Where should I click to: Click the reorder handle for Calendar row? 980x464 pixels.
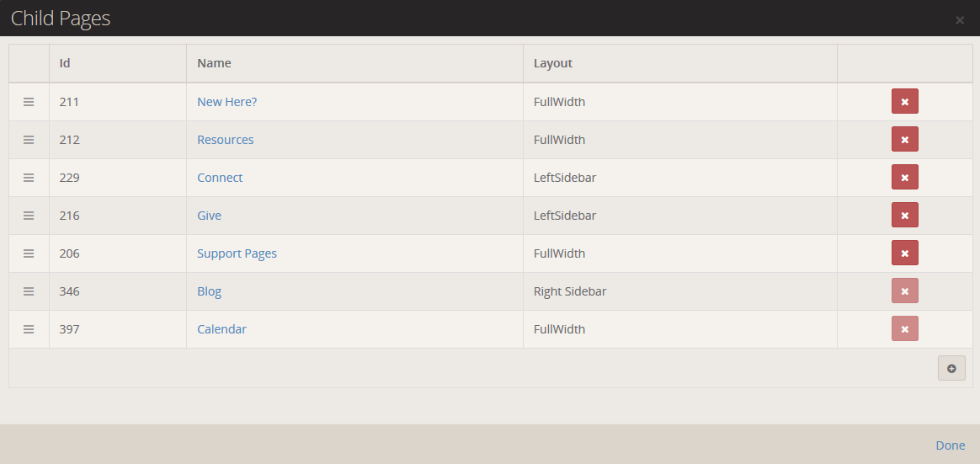pyautogui.click(x=29, y=329)
